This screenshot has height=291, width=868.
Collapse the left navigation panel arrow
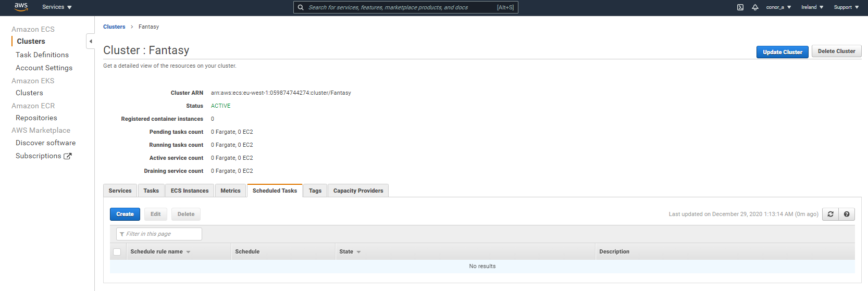[91, 41]
